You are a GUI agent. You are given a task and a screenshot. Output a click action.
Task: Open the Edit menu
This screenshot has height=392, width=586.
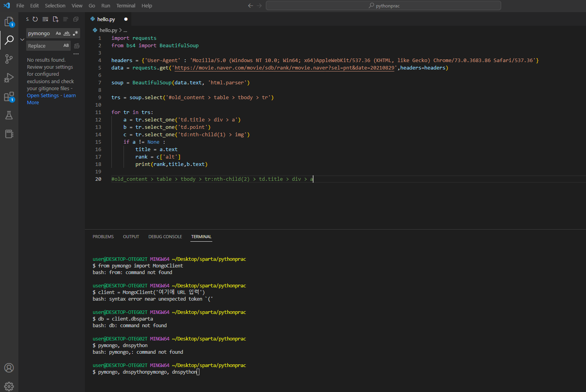(34, 5)
